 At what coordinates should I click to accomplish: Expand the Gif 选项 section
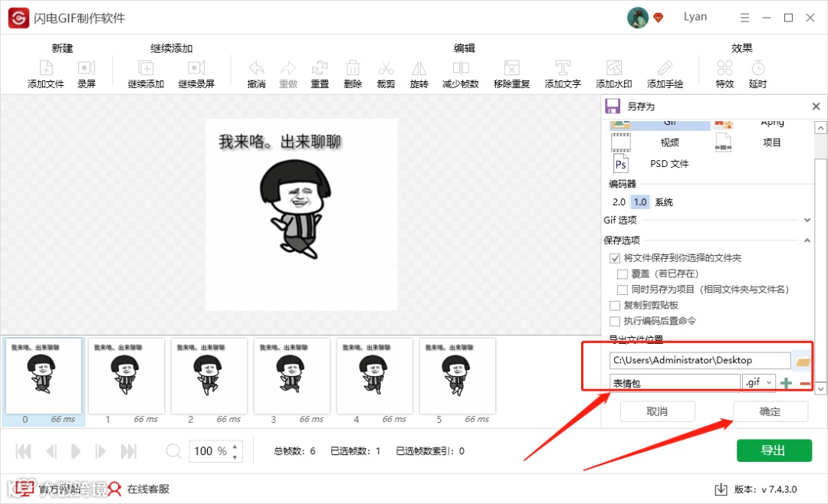807,220
